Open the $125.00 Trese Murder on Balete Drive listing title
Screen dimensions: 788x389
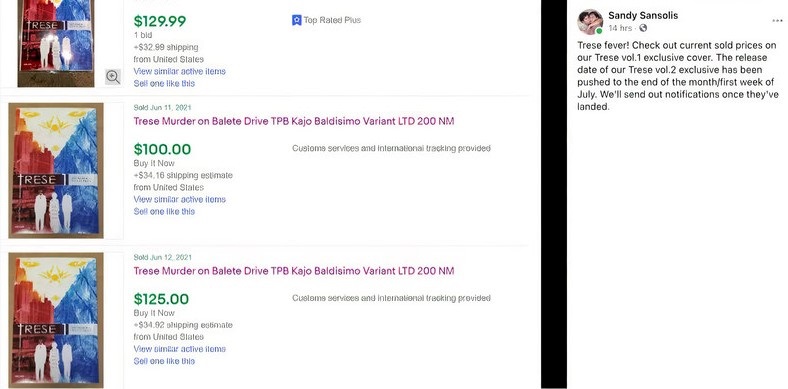[293, 271]
